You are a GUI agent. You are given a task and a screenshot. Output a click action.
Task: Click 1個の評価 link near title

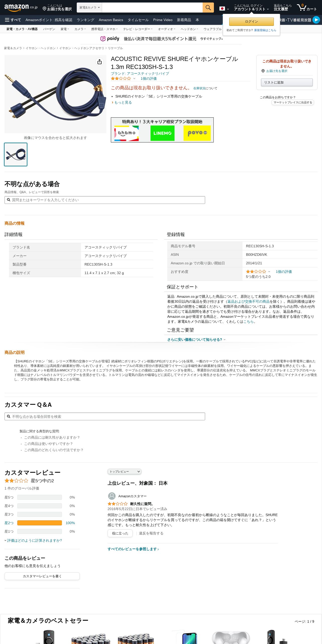(x=149, y=78)
